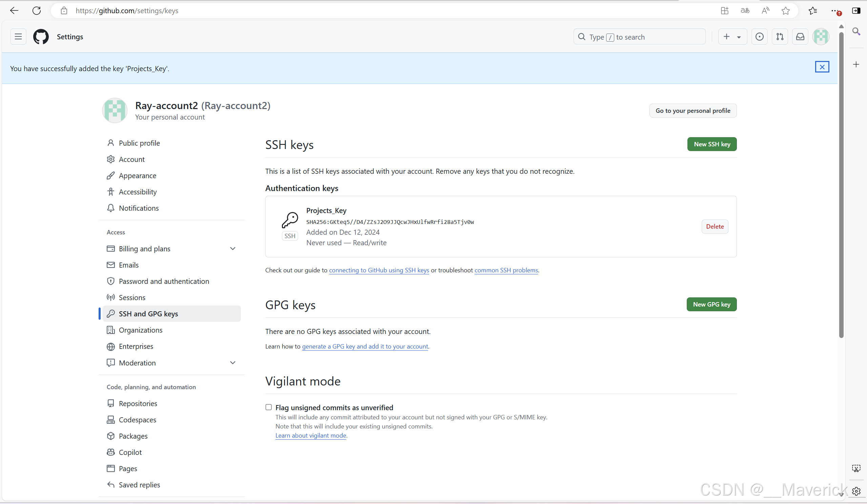The image size is (867, 504).
Task: Expand Billing and plans section
Action: [x=232, y=249]
